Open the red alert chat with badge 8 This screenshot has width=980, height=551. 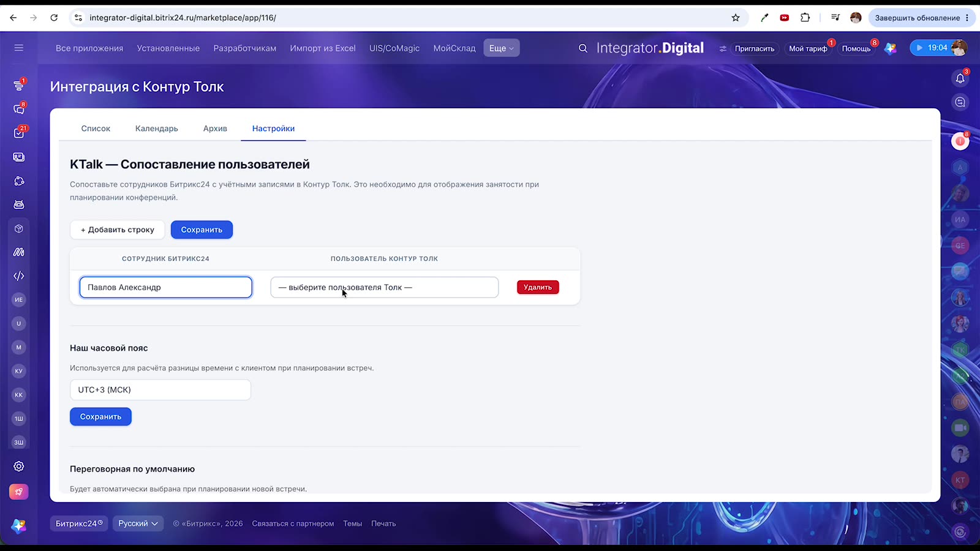(x=960, y=141)
